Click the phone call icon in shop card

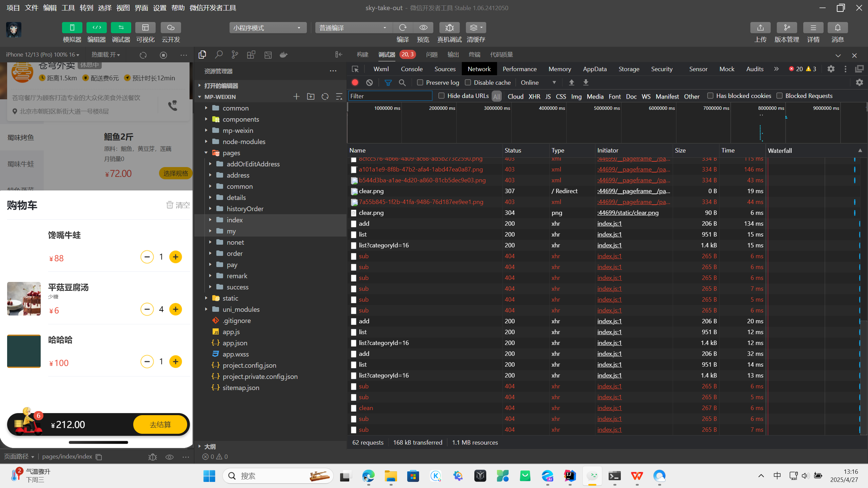(173, 105)
